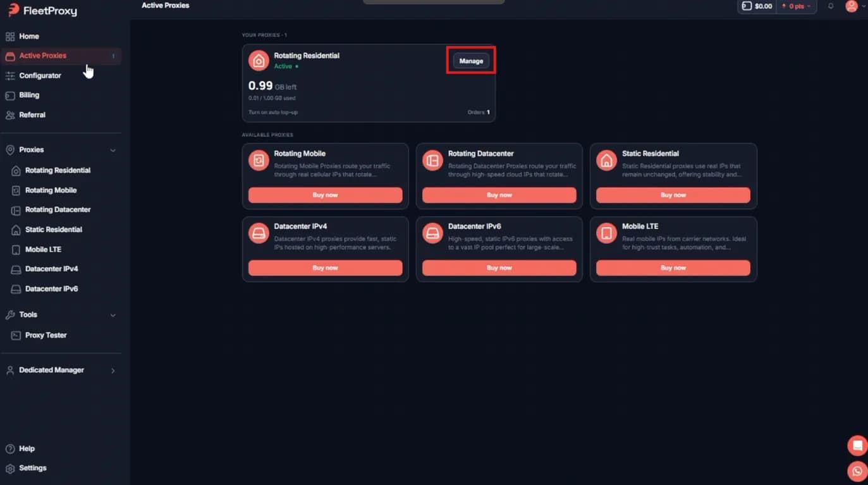The height and width of the screenshot is (485, 868).
Task: Manage the Rotating Residential proxy
Action: [471, 61]
